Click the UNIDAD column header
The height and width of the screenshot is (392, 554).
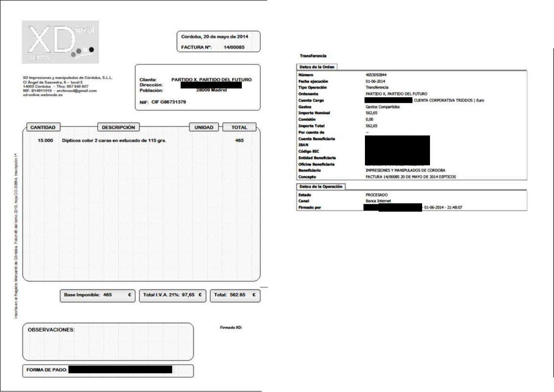click(204, 127)
